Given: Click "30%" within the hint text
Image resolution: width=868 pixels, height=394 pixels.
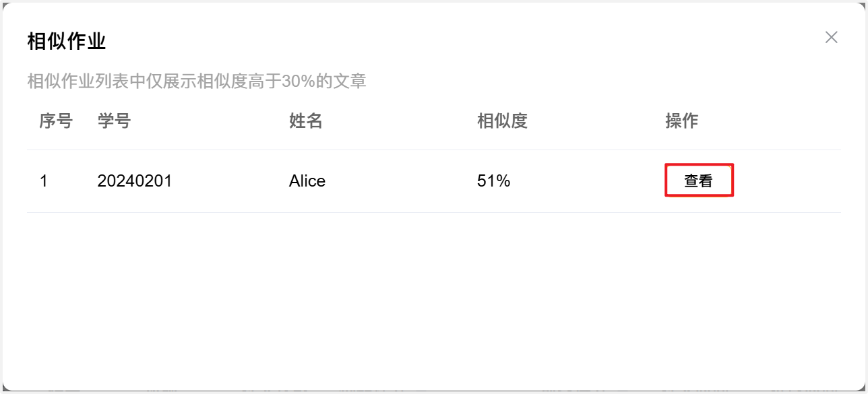Looking at the screenshot, I should (299, 82).
